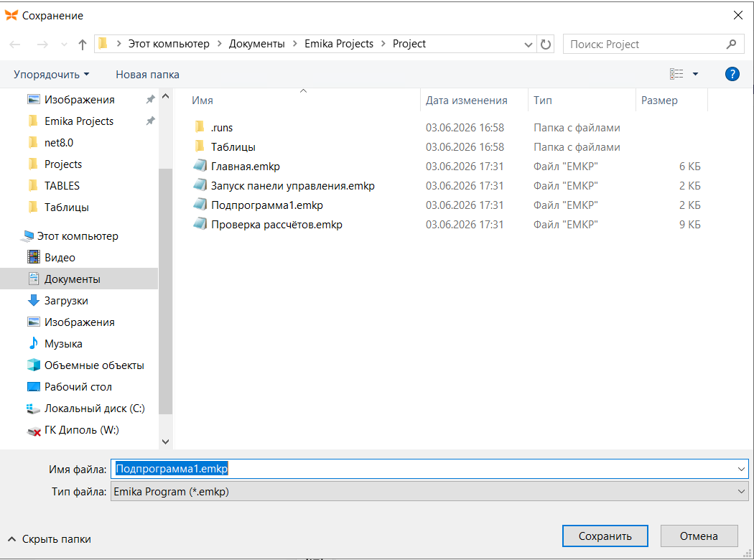This screenshot has height=560, width=754.
Task: Open Видео in navigation pane
Action: click(60, 258)
